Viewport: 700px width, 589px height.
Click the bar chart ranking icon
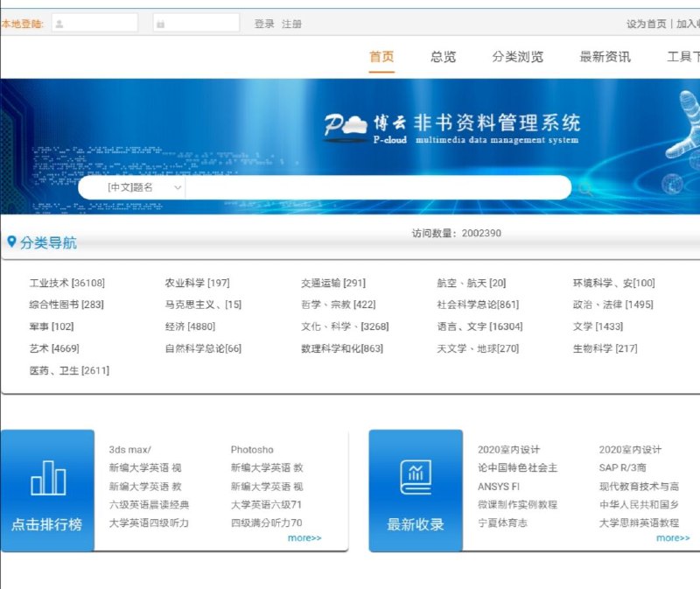(x=48, y=478)
